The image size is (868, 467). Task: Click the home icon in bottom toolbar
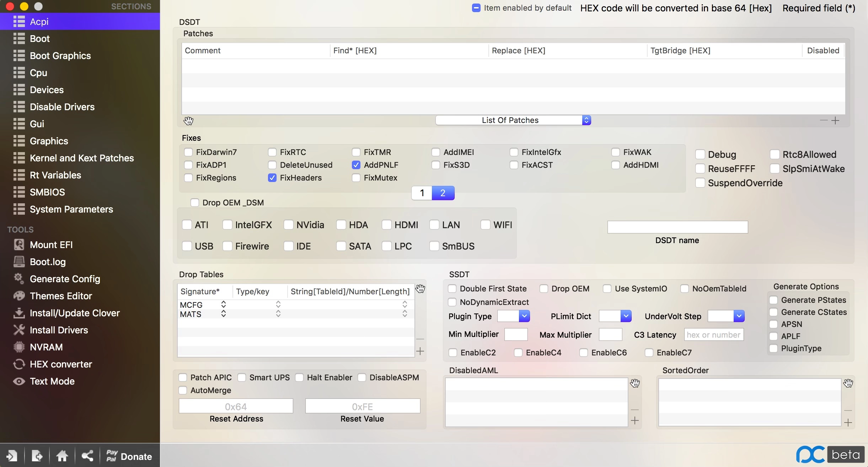[62, 456]
